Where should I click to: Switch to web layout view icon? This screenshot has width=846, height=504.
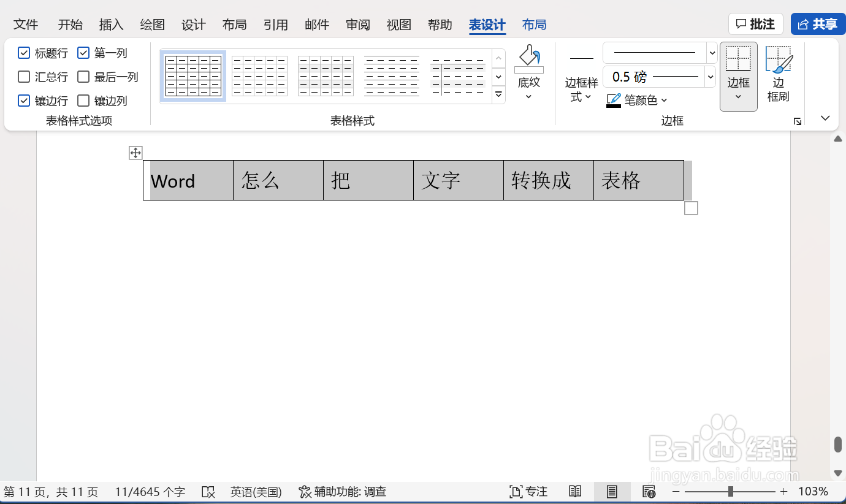[649, 492]
